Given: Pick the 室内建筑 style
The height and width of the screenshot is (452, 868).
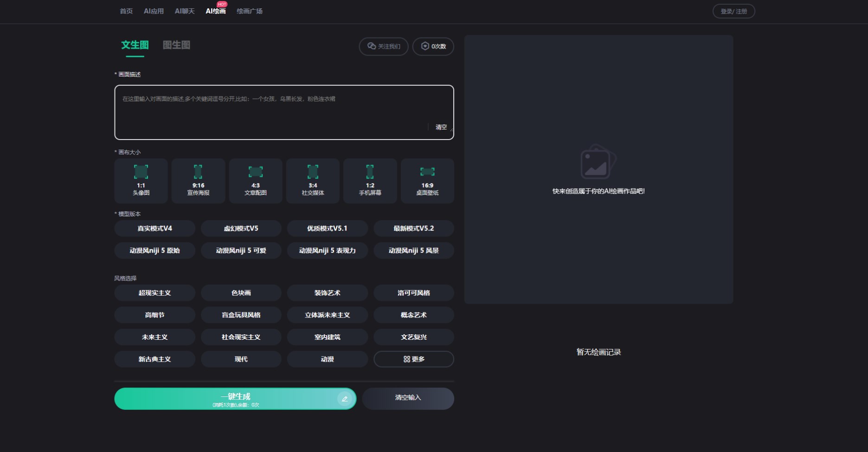Looking at the screenshot, I should [327, 337].
